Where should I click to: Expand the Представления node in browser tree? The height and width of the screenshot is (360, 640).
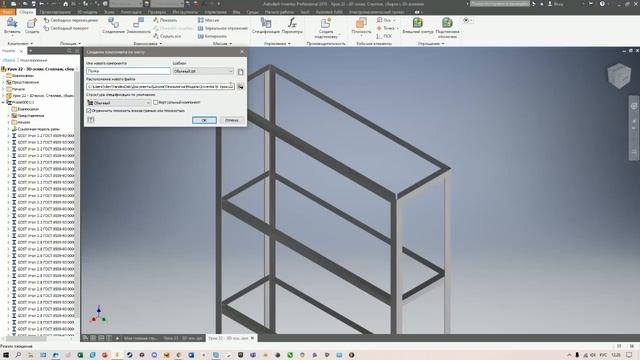point(4,82)
